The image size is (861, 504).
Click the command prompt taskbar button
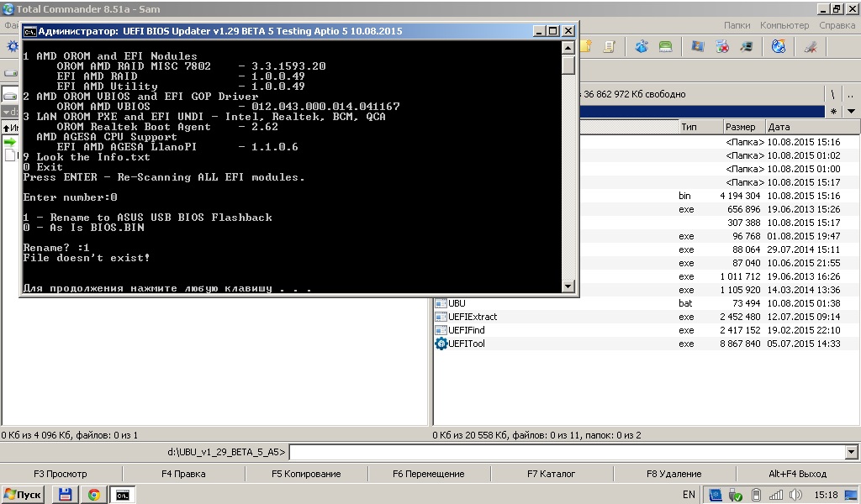(x=123, y=495)
